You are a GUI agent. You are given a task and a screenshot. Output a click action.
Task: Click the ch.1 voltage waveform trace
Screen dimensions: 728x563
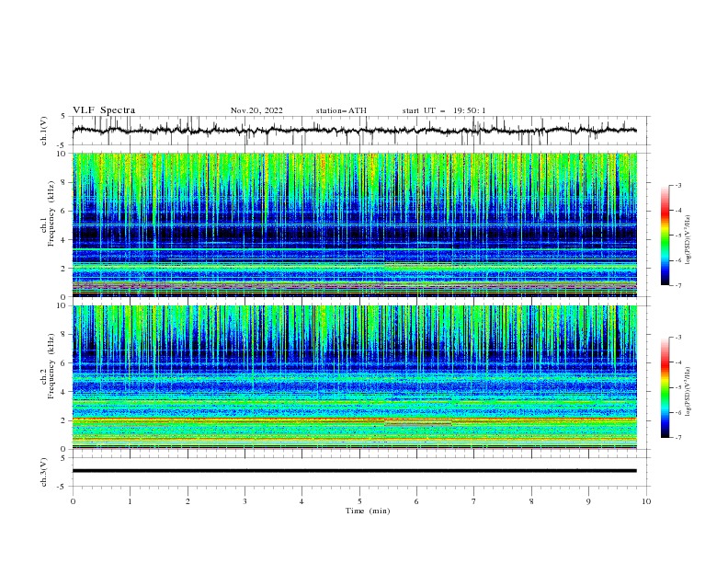tap(354, 130)
